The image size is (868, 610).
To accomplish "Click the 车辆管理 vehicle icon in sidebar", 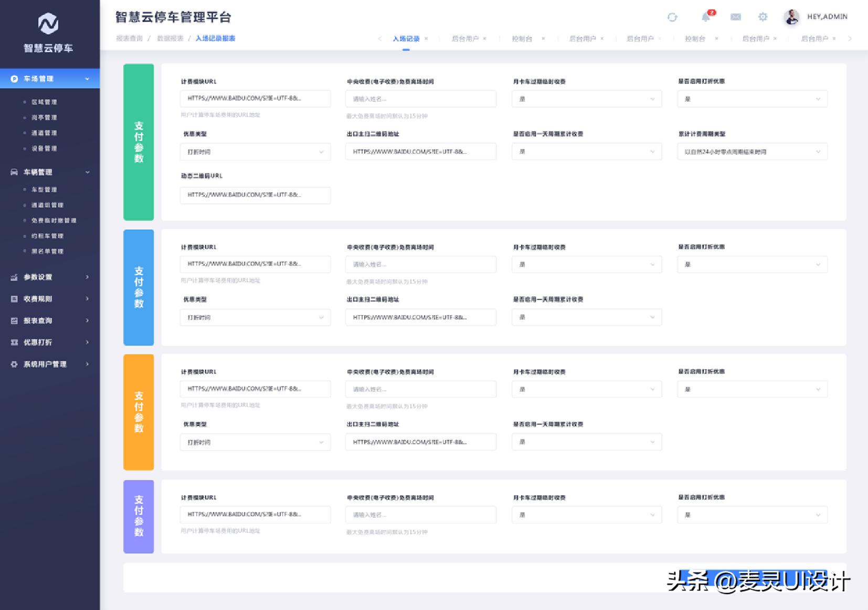I will coord(14,172).
